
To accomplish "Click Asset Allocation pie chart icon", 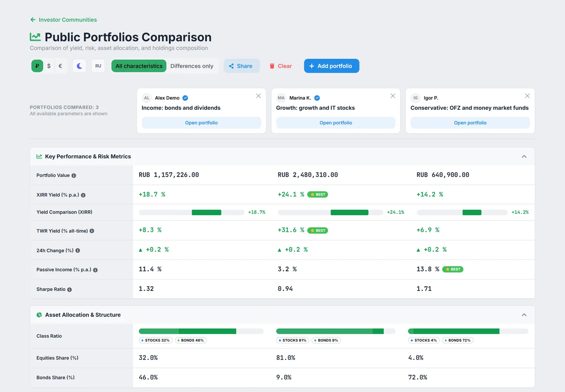I will 39,315.
